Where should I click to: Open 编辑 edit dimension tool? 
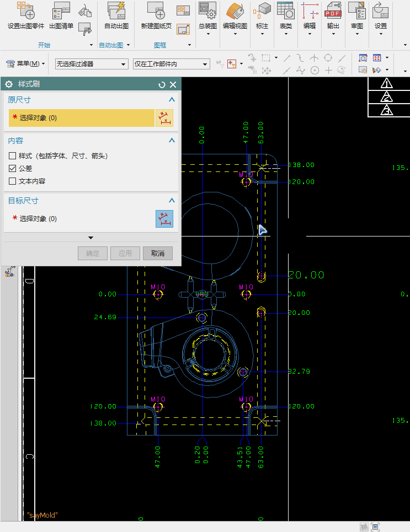click(310, 10)
